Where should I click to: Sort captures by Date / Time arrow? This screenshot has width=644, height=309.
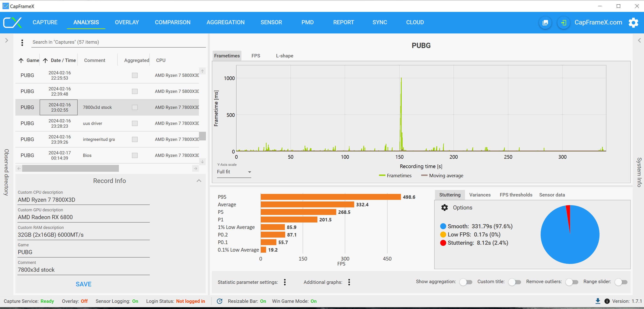point(45,60)
